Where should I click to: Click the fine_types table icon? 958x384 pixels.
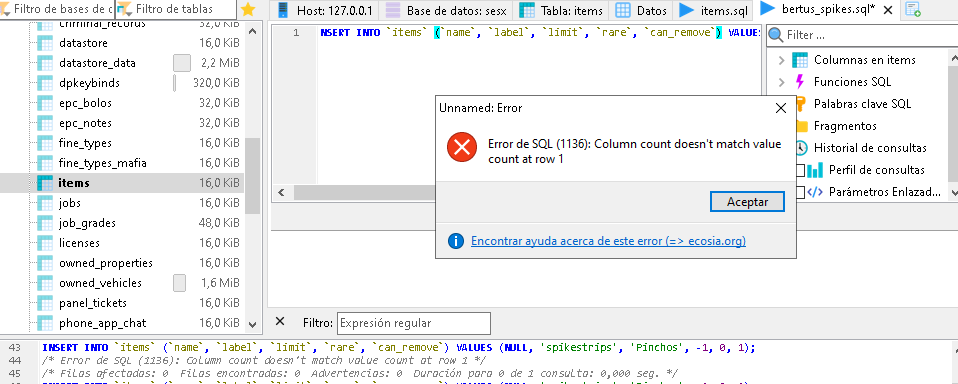point(45,143)
